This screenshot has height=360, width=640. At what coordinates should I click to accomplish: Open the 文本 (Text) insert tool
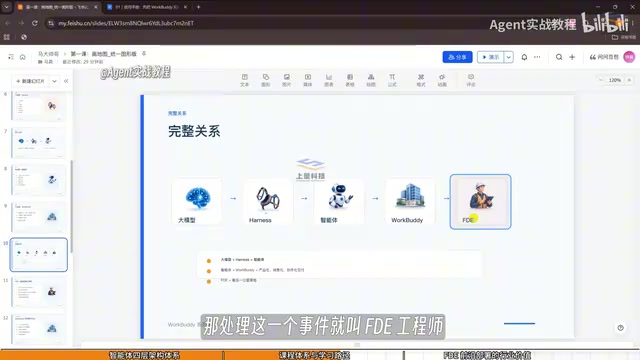(244, 80)
